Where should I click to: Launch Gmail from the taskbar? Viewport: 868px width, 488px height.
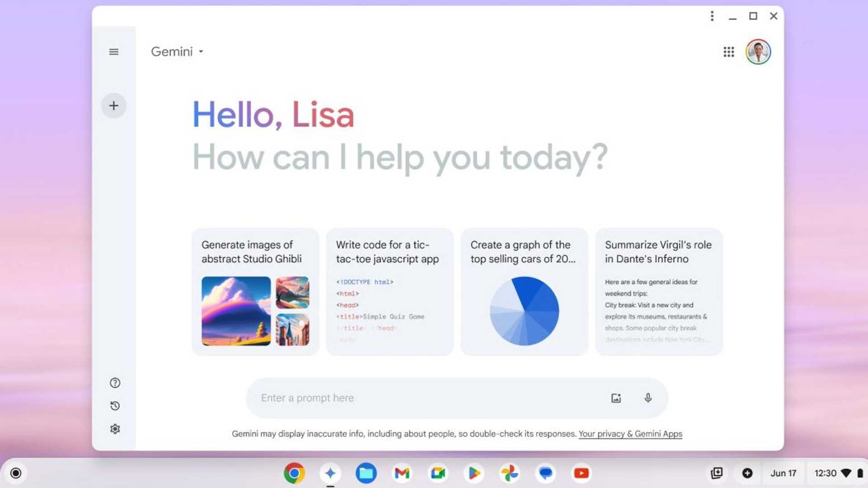pyautogui.click(x=402, y=473)
